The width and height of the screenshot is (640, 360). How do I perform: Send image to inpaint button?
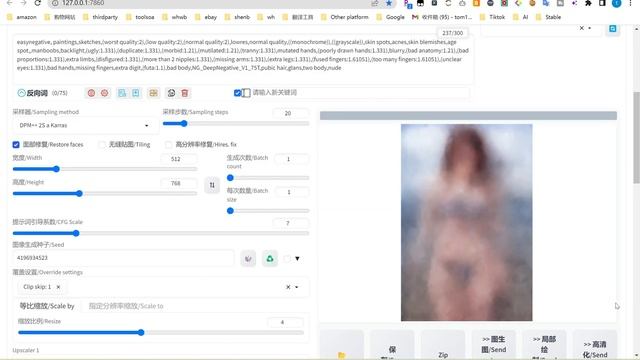[x=544, y=346]
